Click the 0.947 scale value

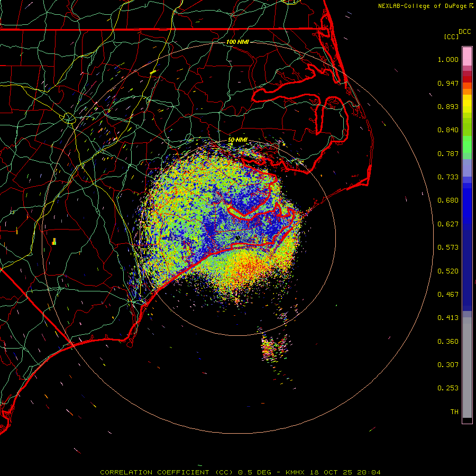click(x=448, y=84)
